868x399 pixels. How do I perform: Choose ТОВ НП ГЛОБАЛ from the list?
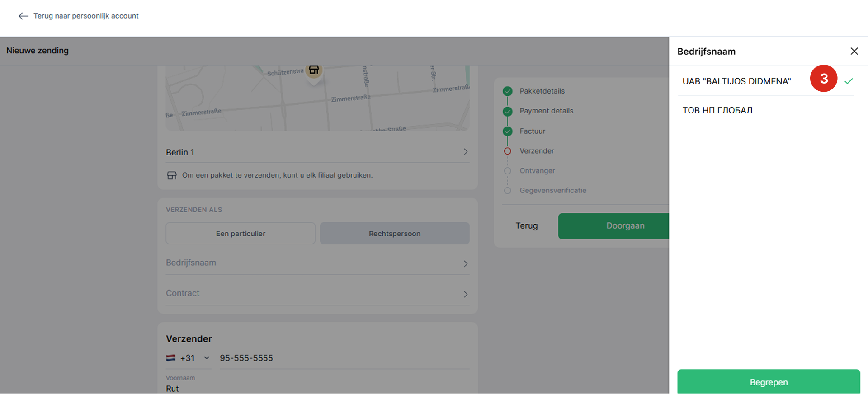click(717, 110)
